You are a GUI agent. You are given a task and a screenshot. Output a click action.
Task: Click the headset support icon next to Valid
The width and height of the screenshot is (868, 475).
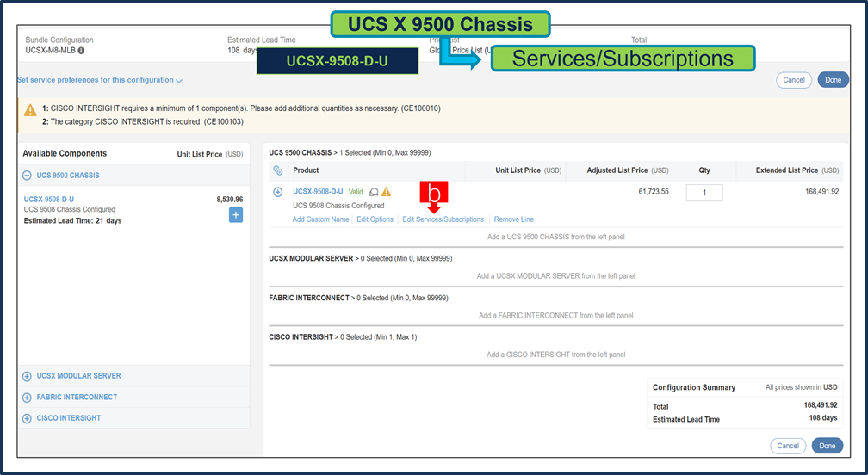(x=374, y=192)
